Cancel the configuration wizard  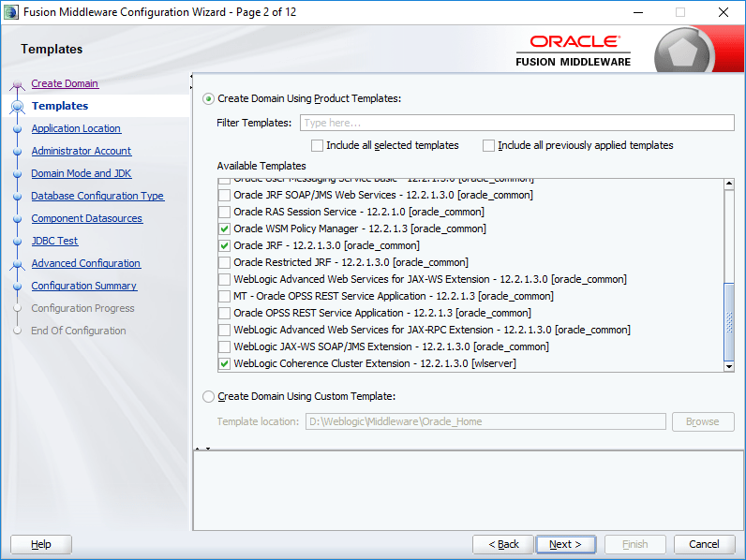704,544
